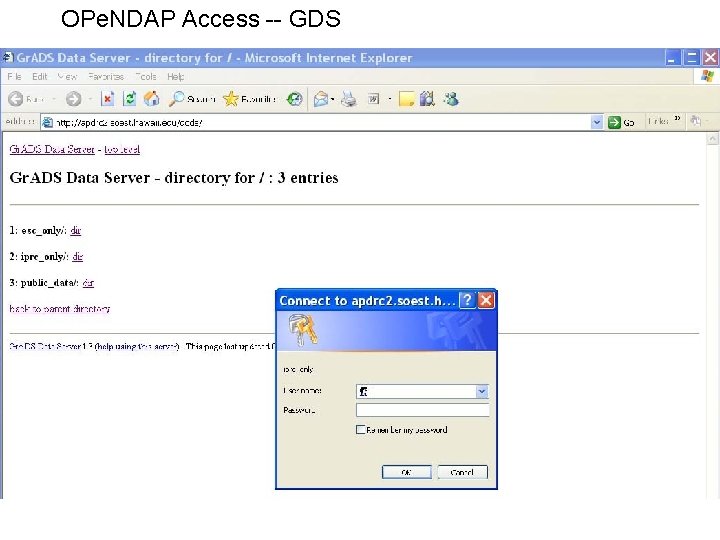Open dir link for iprc_only
720x540 pixels.
[x=78, y=256]
